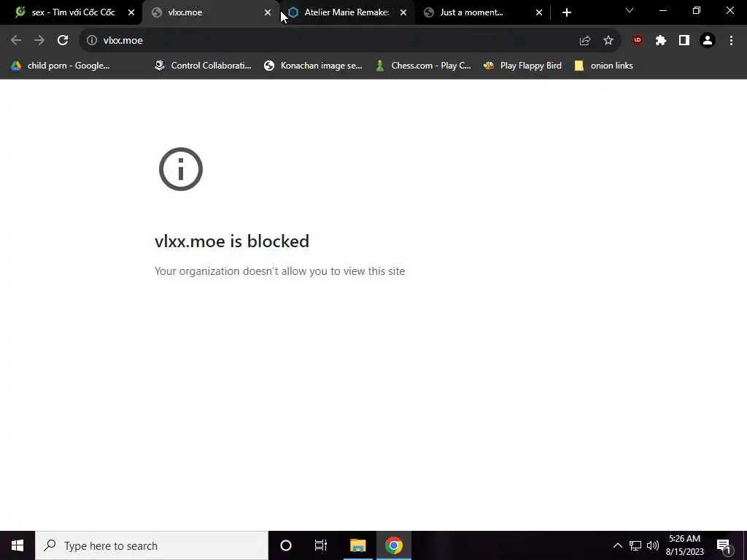The width and height of the screenshot is (747, 560).
Task: Open the notification center icon
Action: [724, 545]
